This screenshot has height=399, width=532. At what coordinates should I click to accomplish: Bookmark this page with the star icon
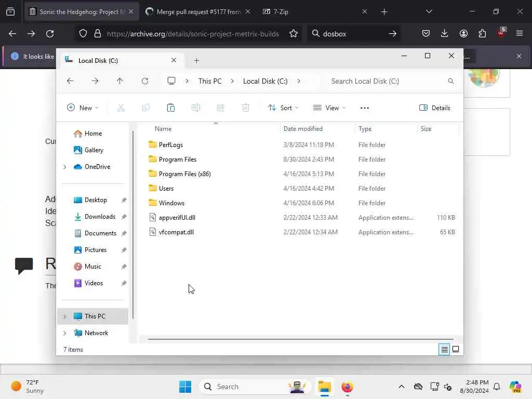tap(294, 34)
